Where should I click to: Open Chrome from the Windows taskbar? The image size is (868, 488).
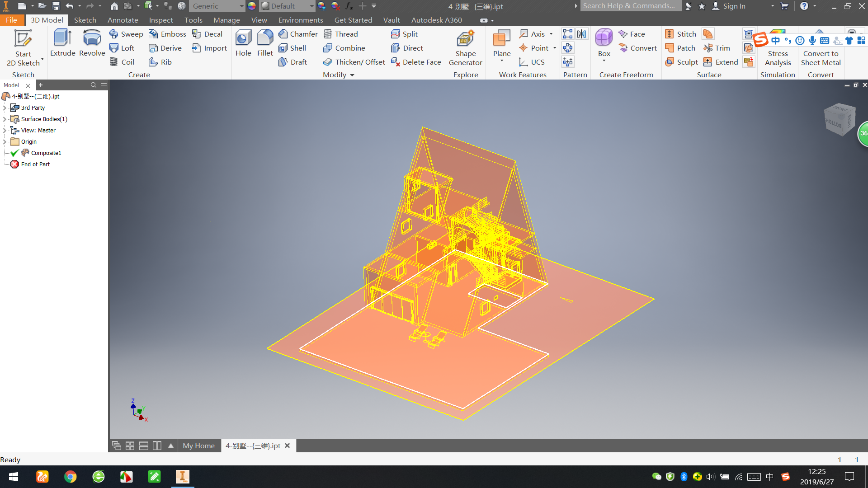[71, 477]
